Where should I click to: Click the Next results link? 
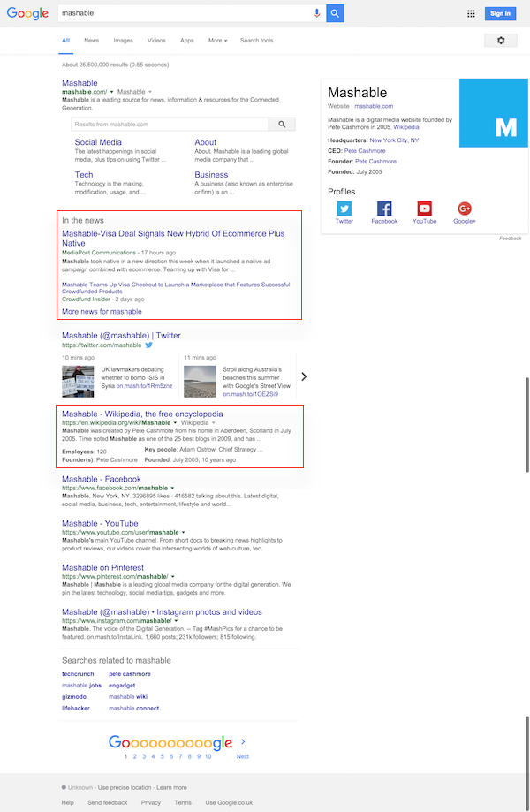point(243,756)
